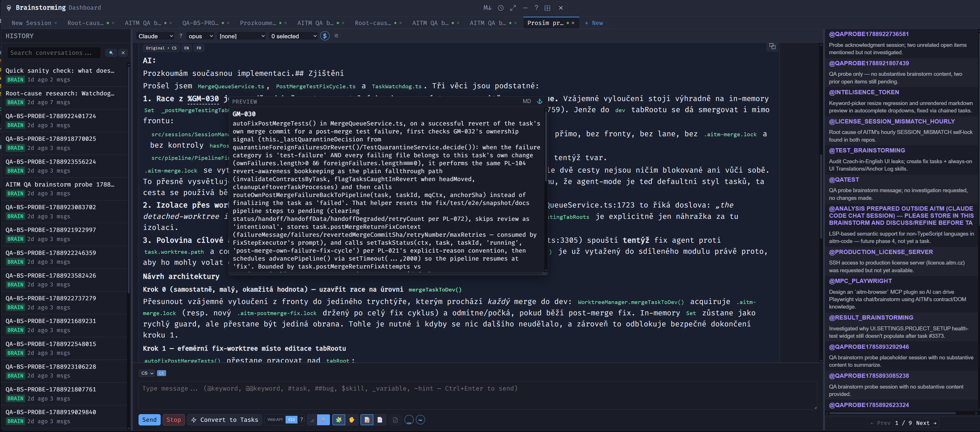Click the help icon next to Claude dropdown
This screenshot has height=432, width=980.
coord(181,36)
